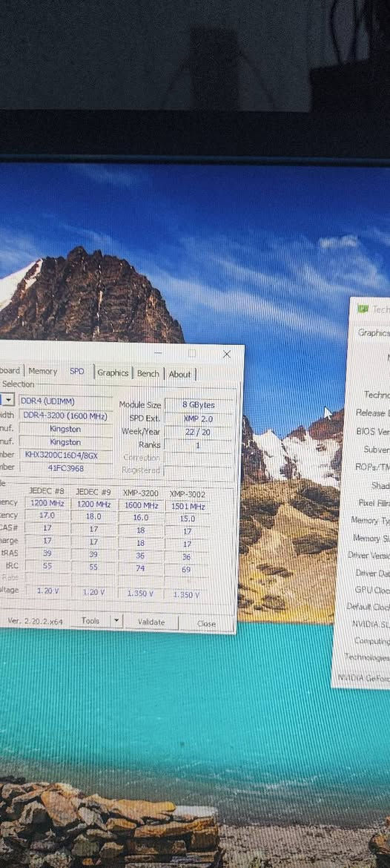
Task: Click the ROPs/TMUs label in GPU-Z
Action: point(372,467)
